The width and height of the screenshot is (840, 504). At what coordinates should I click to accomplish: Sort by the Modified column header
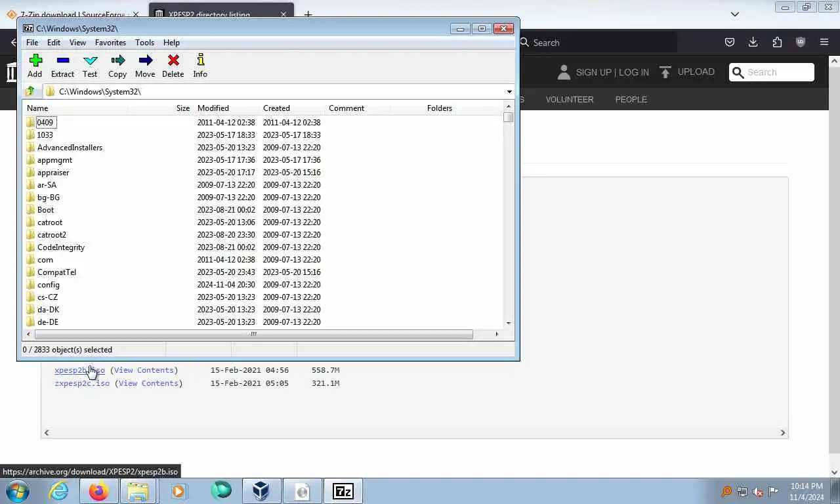pos(213,108)
